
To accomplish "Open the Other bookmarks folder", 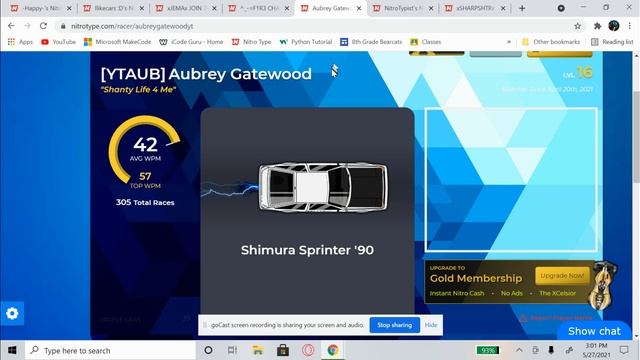I will (x=551, y=42).
